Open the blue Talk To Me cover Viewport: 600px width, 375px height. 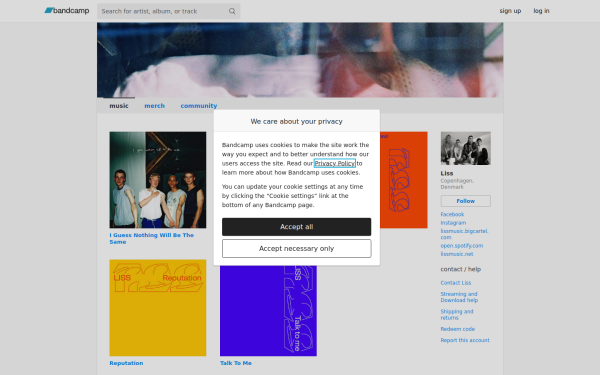click(x=268, y=311)
